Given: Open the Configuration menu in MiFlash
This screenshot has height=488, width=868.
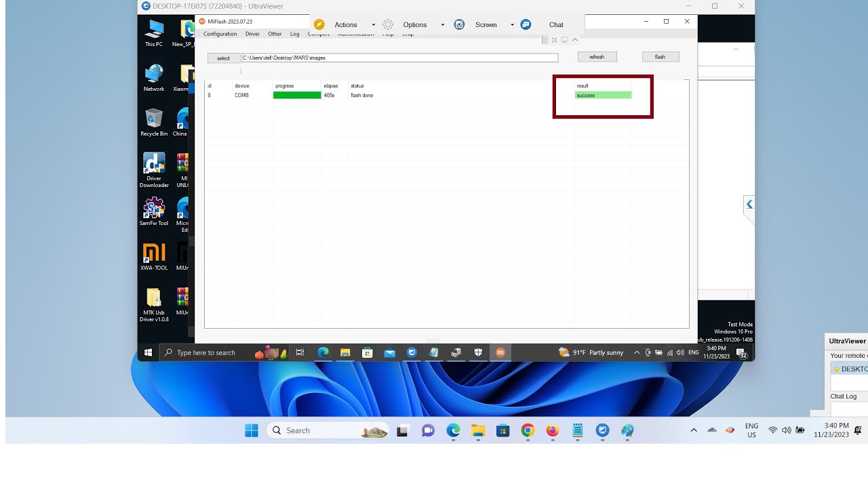Looking at the screenshot, I should pos(220,34).
